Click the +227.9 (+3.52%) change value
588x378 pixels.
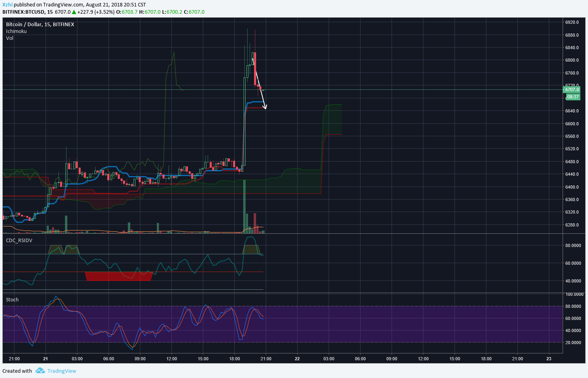pyautogui.click(x=96, y=12)
